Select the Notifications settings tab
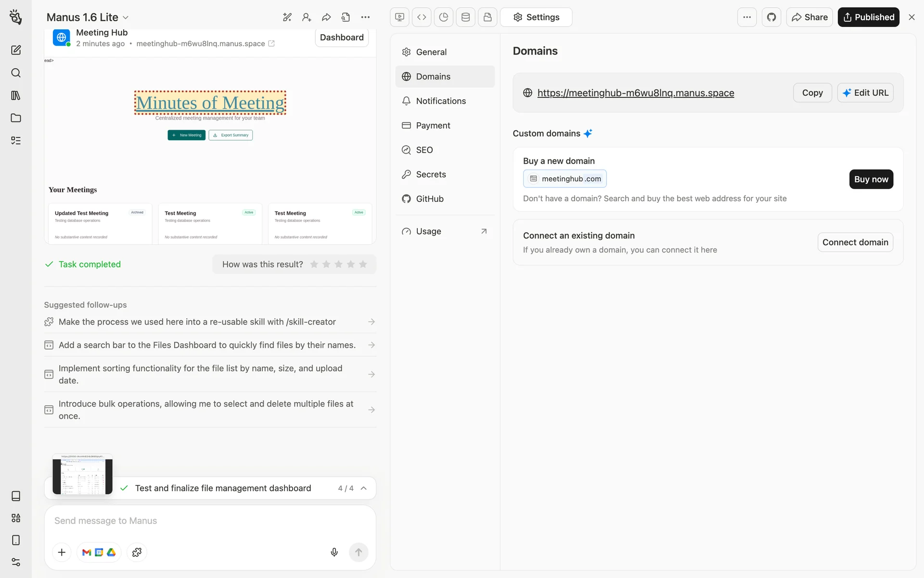The image size is (924, 578). [x=440, y=101]
